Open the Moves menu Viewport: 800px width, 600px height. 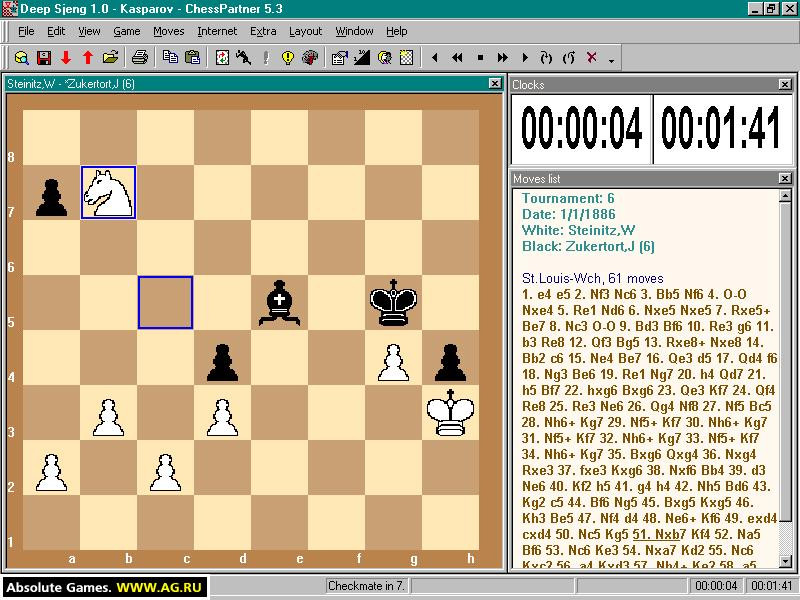169,32
